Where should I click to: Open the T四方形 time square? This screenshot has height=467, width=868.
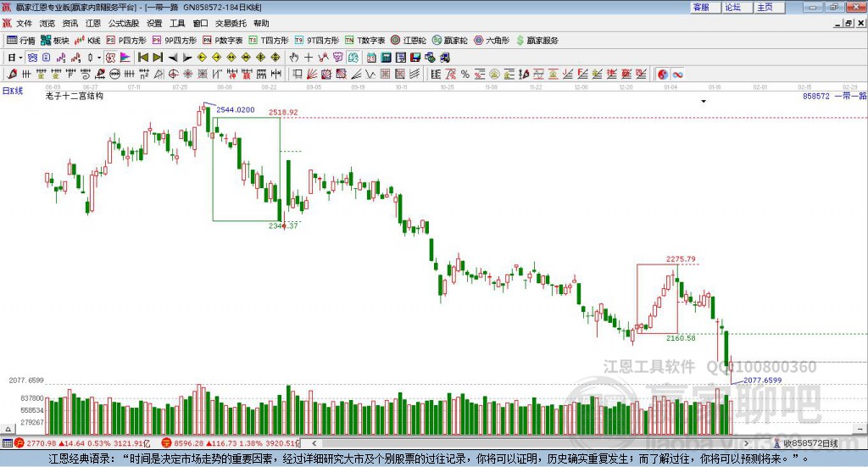(269, 41)
